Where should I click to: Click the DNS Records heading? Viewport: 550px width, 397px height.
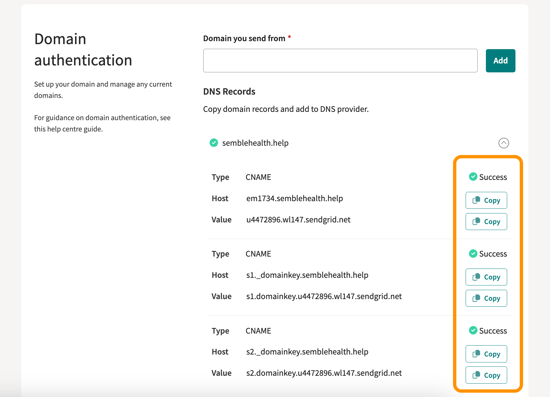click(x=229, y=92)
